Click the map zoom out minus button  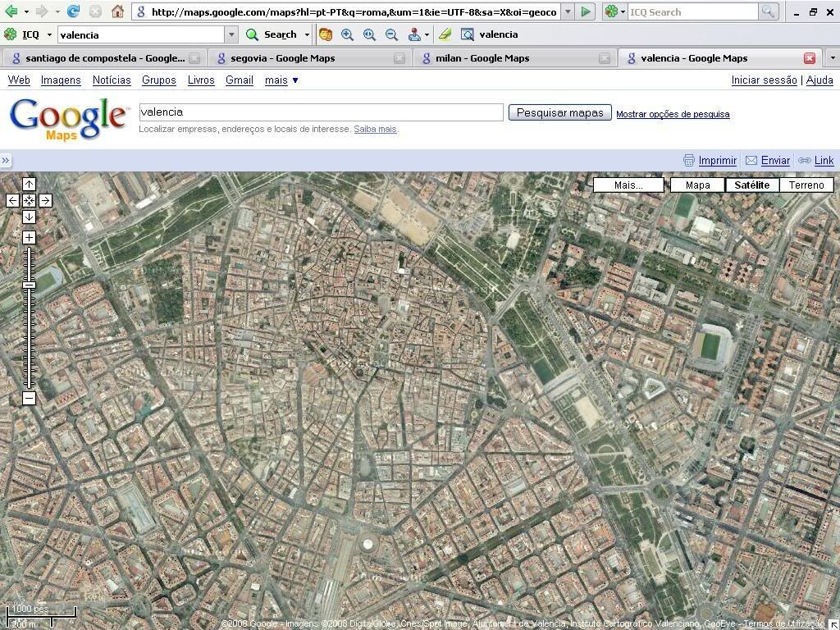[29, 399]
